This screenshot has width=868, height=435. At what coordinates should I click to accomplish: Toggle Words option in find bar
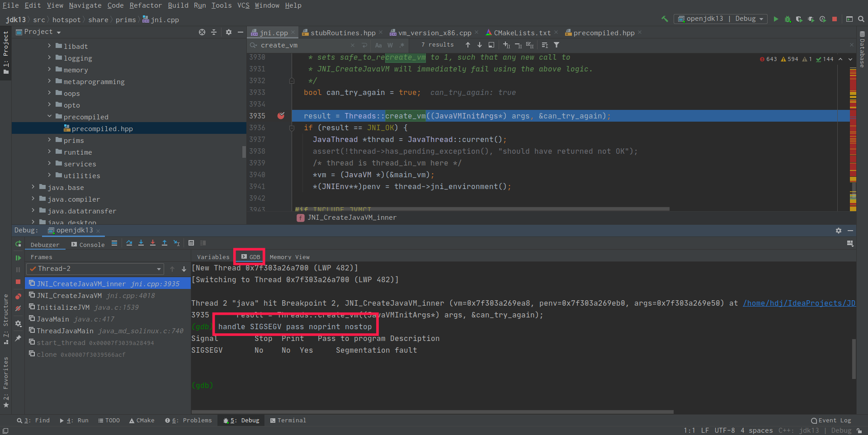[x=390, y=45]
